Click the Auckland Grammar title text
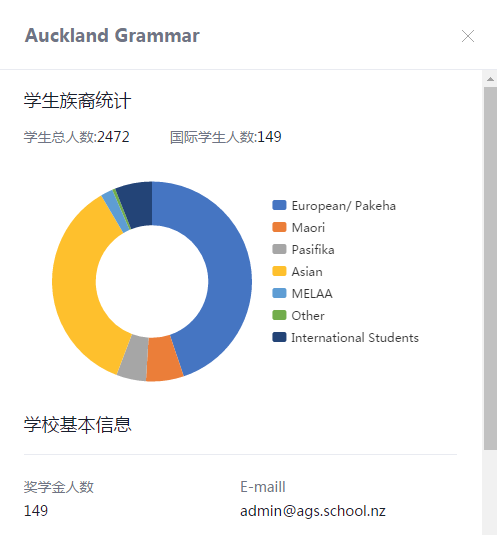Image resolution: width=497 pixels, height=535 pixels. (x=112, y=35)
